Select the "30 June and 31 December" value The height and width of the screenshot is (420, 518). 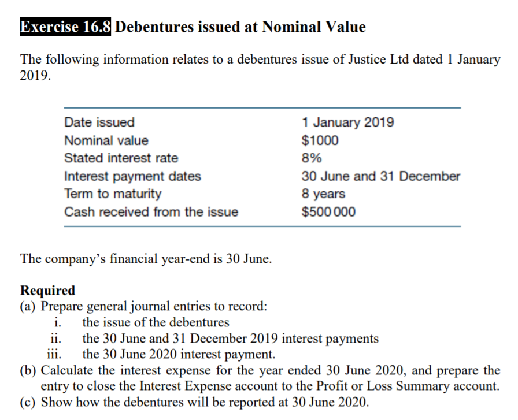coord(381,176)
